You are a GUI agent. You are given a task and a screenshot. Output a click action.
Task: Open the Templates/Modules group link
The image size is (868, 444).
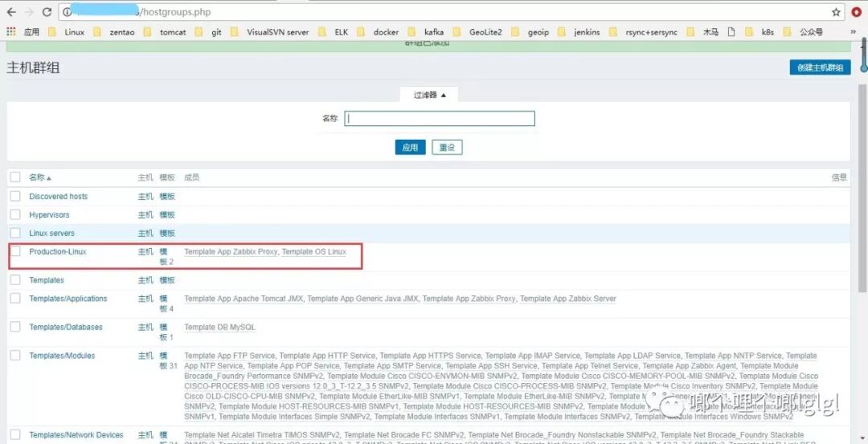coord(62,356)
